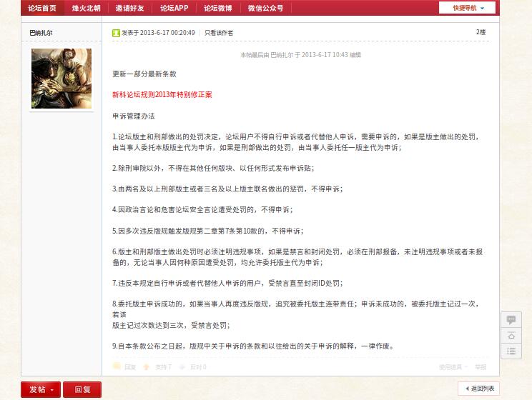Expand the 使用道具 dropdown
This screenshot has height=400, width=532.
tap(453, 367)
